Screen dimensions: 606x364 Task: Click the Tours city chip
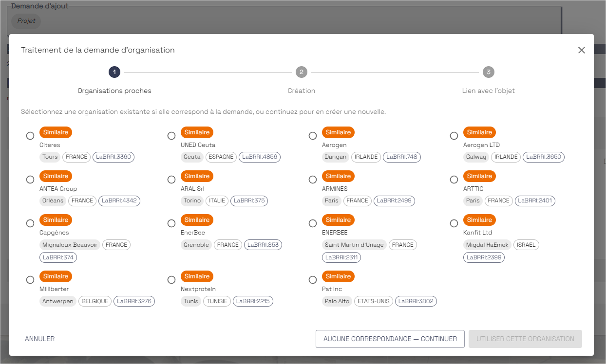(x=50, y=157)
